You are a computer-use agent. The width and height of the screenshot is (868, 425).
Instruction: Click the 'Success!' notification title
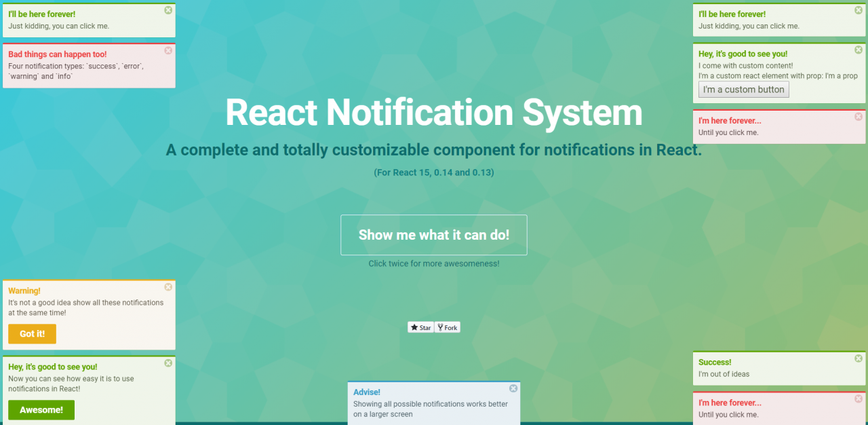[715, 363]
